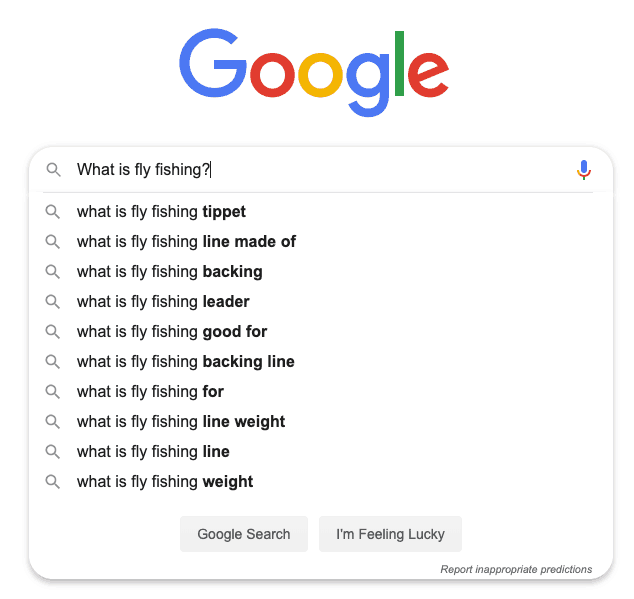Click inside the search text field

380,170
